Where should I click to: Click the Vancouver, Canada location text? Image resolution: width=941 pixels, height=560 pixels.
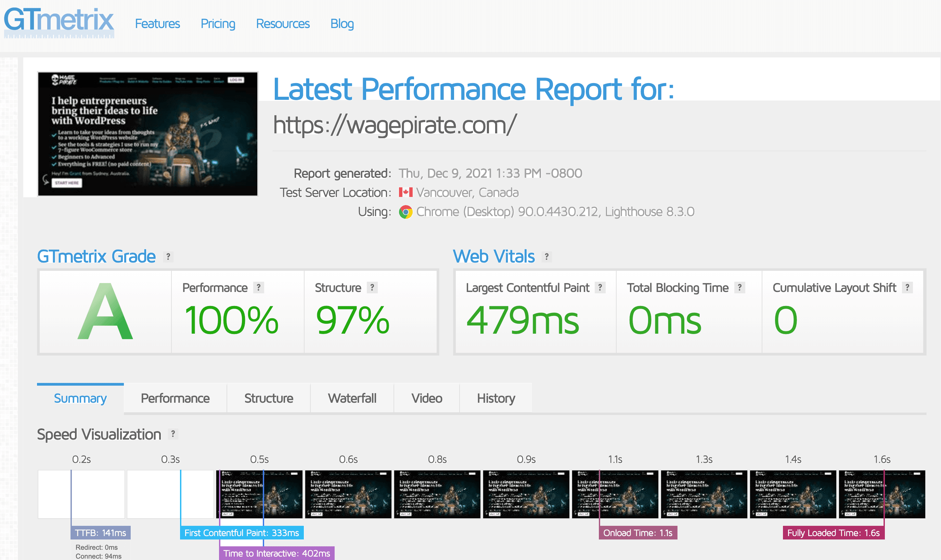(x=467, y=192)
